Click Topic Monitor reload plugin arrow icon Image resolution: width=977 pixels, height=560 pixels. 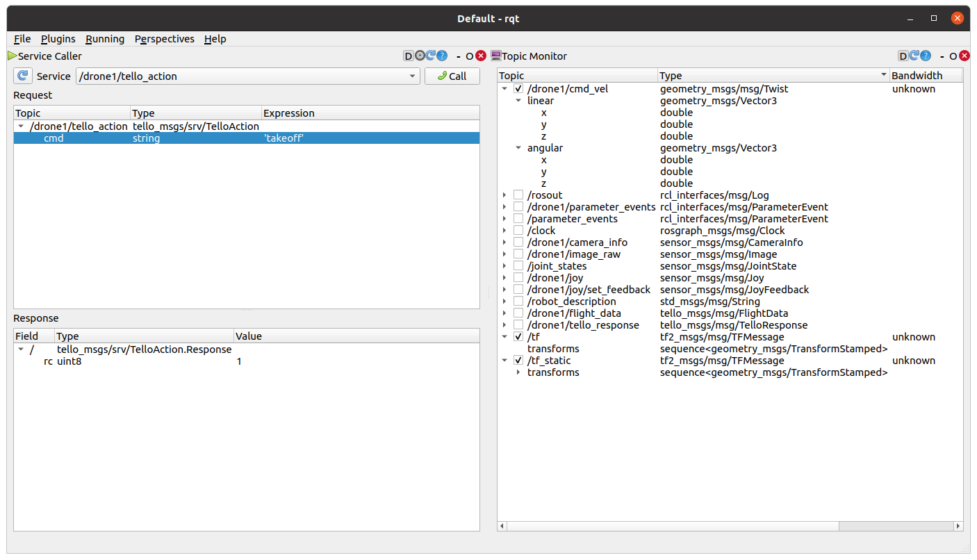coord(914,56)
